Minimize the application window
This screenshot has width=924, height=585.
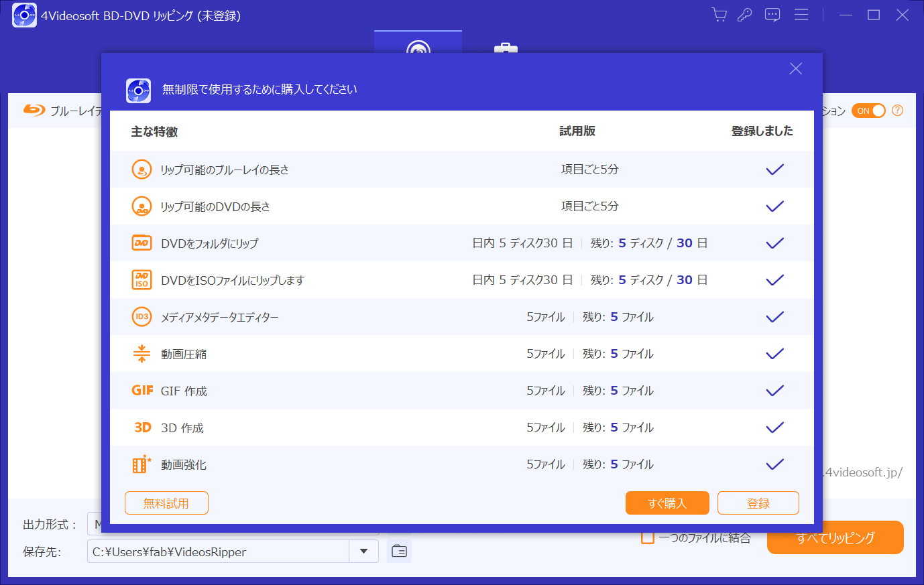click(x=846, y=15)
